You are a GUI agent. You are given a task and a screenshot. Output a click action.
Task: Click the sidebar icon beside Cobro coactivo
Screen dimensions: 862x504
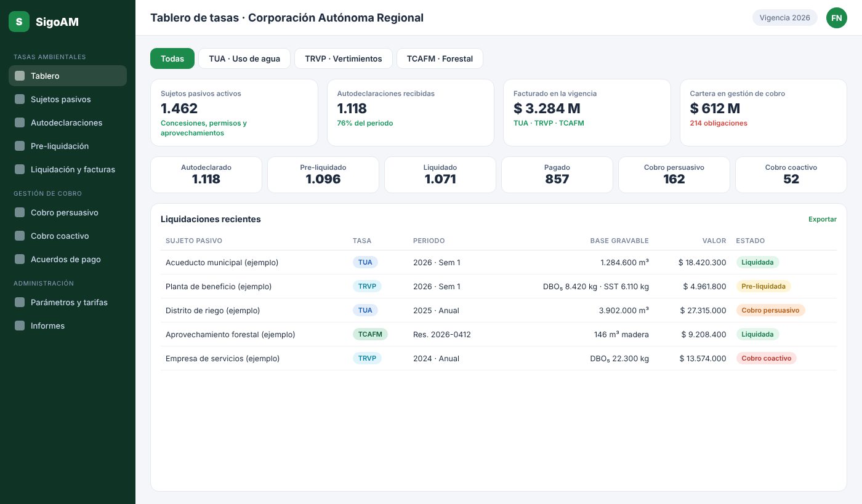click(x=20, y=236)
